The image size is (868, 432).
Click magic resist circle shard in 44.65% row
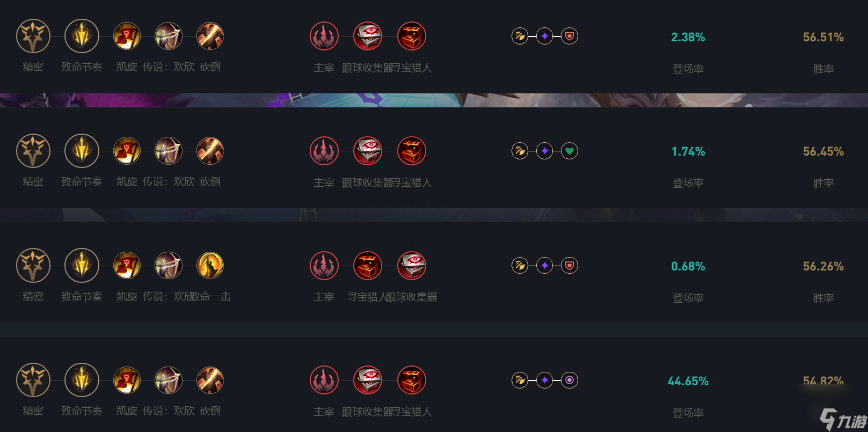(570, 380)
